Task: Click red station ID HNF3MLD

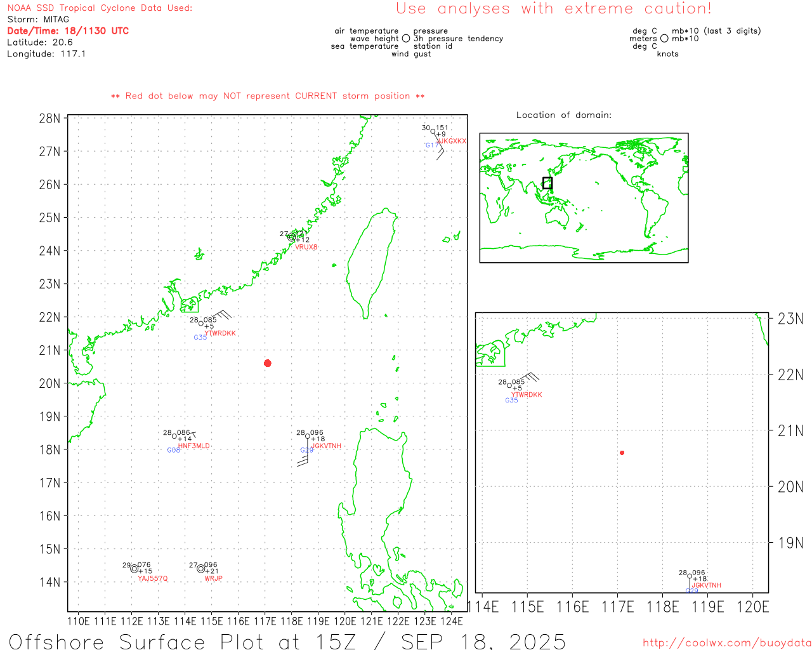Action: tap(193, 446)
